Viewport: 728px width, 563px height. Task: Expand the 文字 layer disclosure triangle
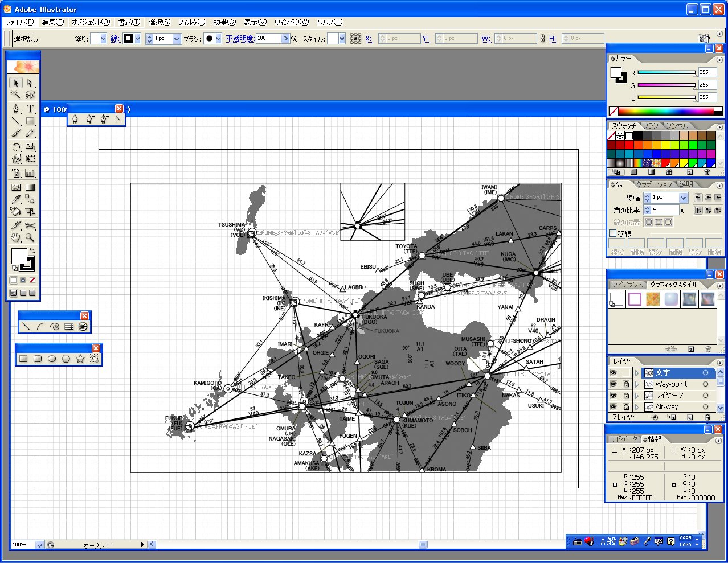pyautogui.click(x=637, y=373)
